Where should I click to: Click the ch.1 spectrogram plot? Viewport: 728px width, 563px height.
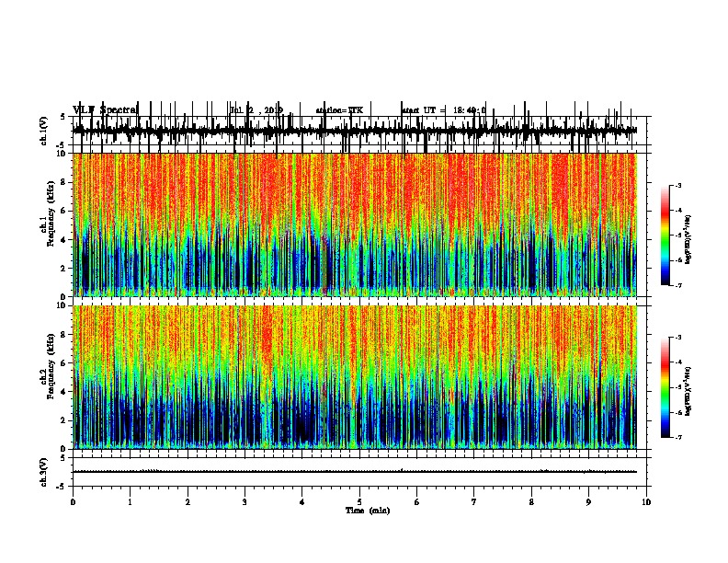pyautogui.click(x=355, y=224)
